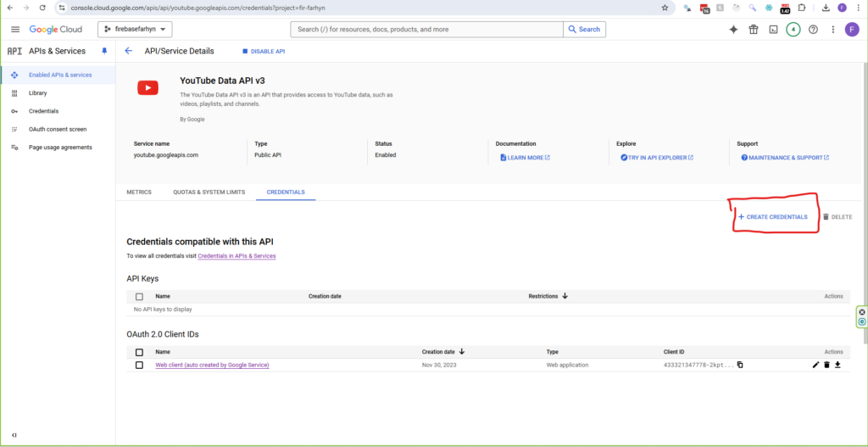Click the Gemini AI sparkle icon
This screenshot has width=868, height=447.
tap(733, 29)
